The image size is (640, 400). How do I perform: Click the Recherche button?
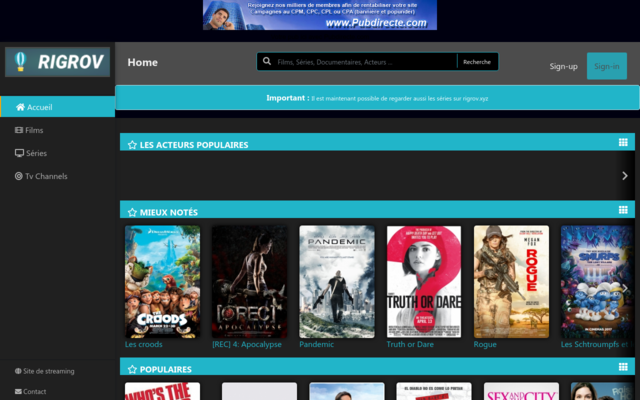(477, 62)
